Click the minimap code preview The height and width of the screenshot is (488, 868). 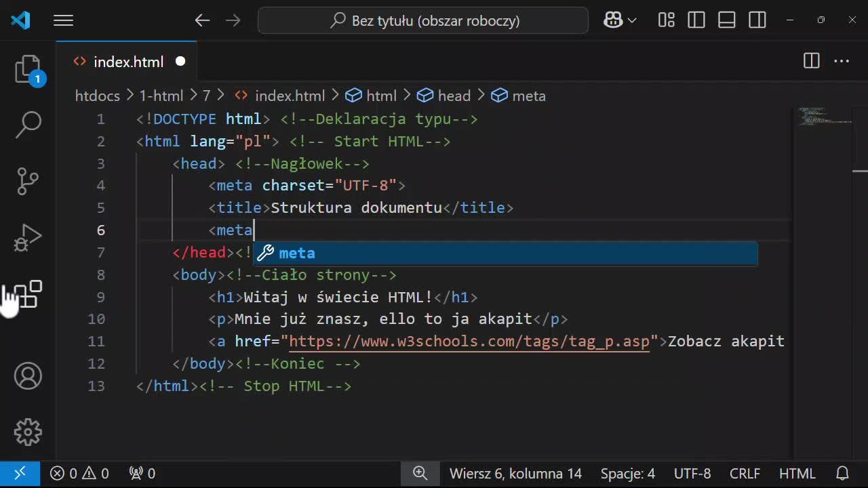point(825,117)
